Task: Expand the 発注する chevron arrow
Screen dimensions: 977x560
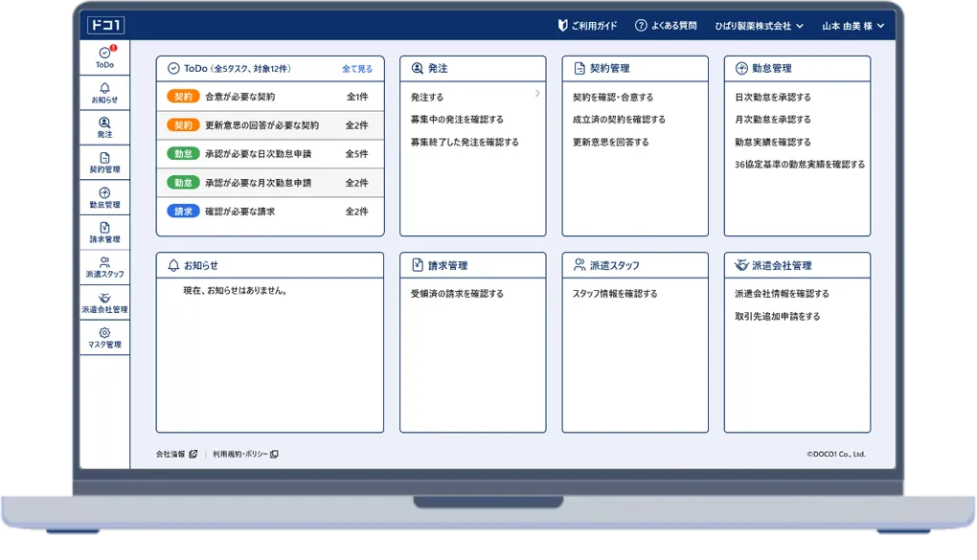Action: 537,94
